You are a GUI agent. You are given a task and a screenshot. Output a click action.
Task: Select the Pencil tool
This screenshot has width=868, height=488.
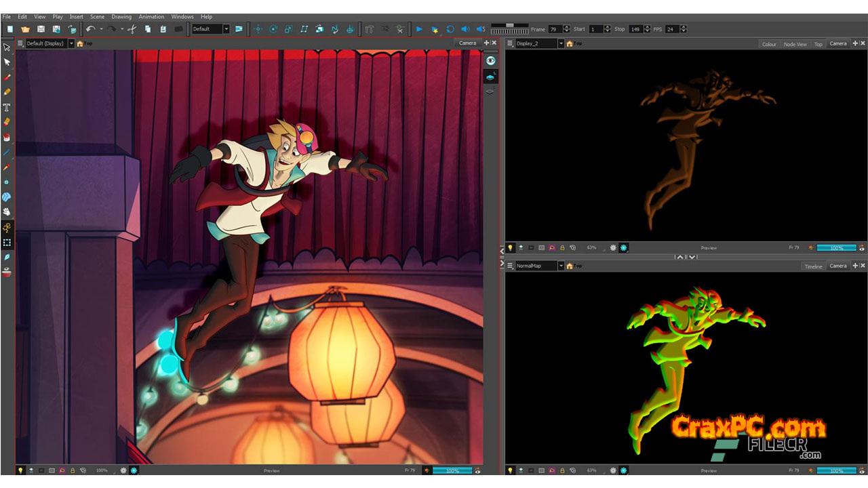[7, 92]
